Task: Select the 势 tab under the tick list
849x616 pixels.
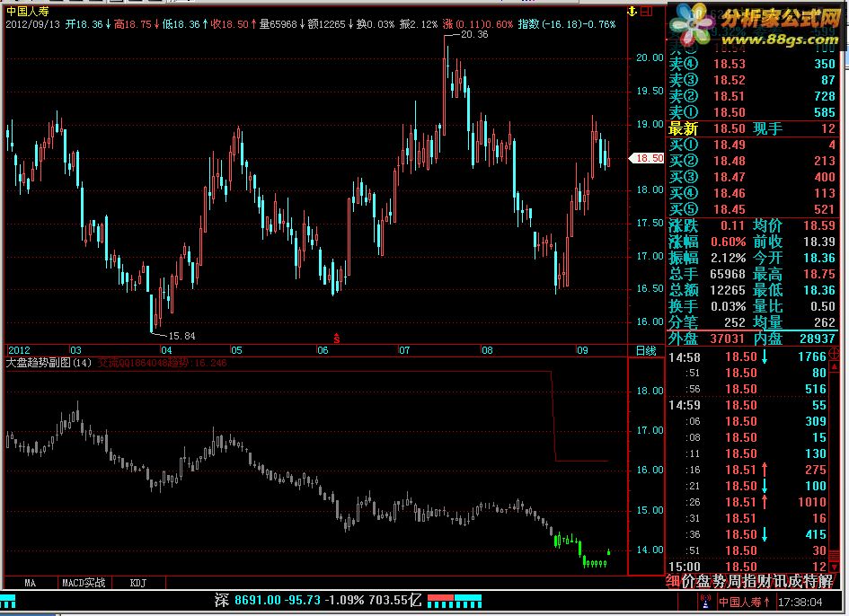Action: [x=718, y=582]
